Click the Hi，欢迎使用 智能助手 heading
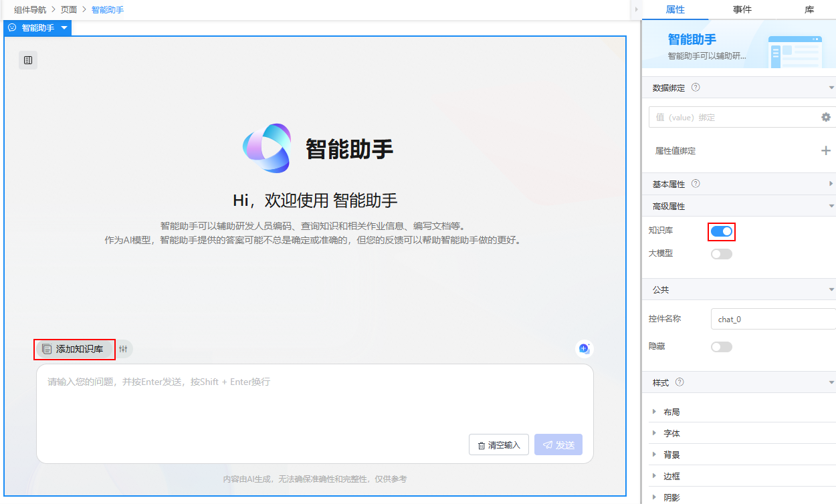This screenshot has height=504, width=836. coord(315,200)
